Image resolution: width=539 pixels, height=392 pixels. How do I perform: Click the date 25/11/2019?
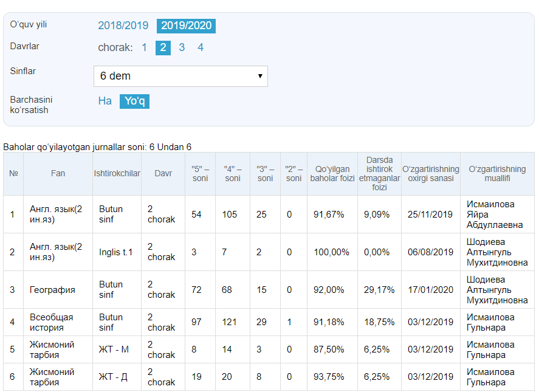coord(430,215)
